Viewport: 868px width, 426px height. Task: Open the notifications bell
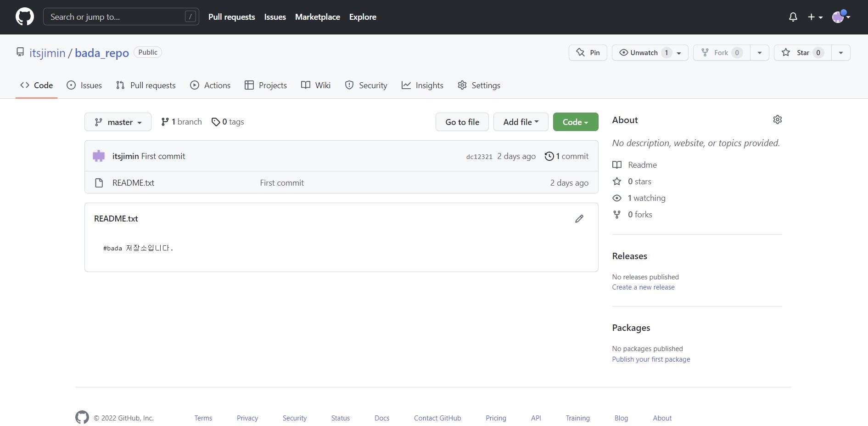pyautogui.click(x=793, y=17)
